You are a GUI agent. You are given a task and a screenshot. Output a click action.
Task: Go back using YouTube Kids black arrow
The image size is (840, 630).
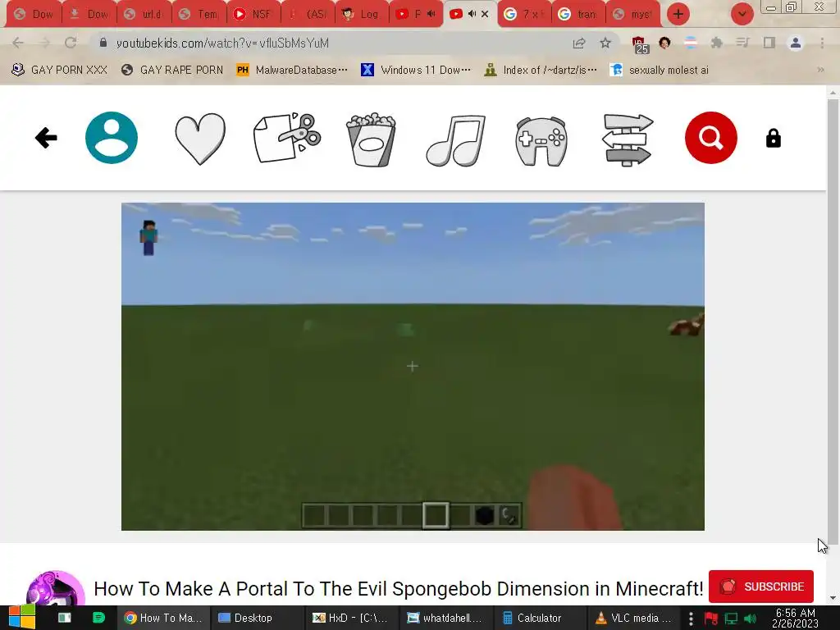pyautogui.click(x=46, y=138)
